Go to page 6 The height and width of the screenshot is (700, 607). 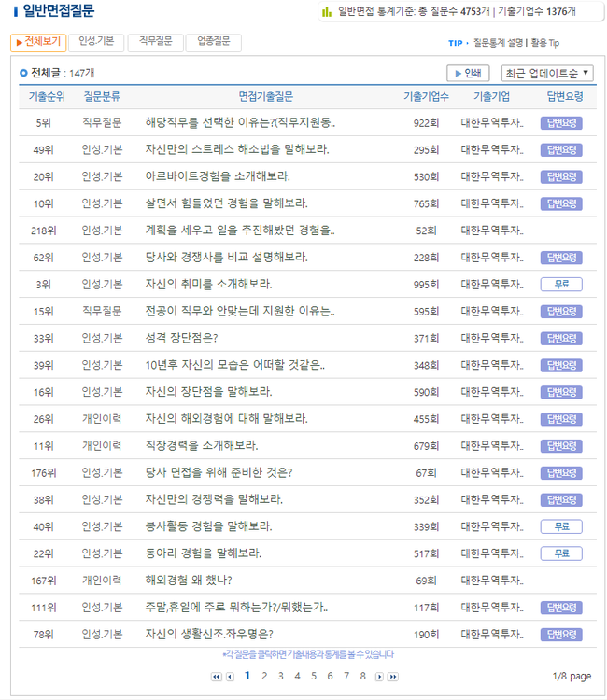coord(330,677)
